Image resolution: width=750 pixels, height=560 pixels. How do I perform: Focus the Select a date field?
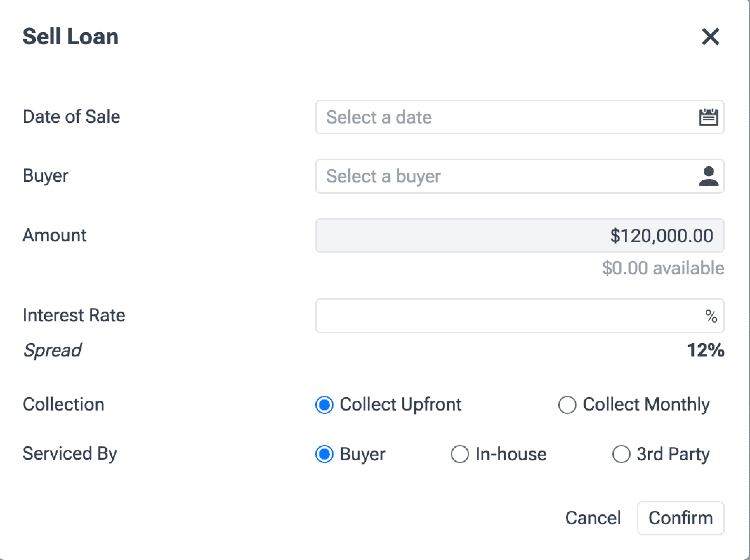pyautogui.click(x=506, y=117)
